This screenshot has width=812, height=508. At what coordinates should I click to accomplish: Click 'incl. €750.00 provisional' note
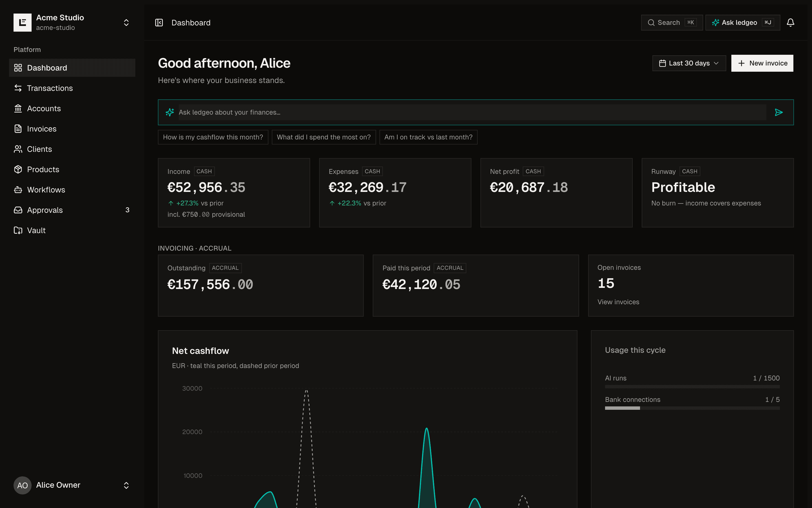(x=206, y=214)
